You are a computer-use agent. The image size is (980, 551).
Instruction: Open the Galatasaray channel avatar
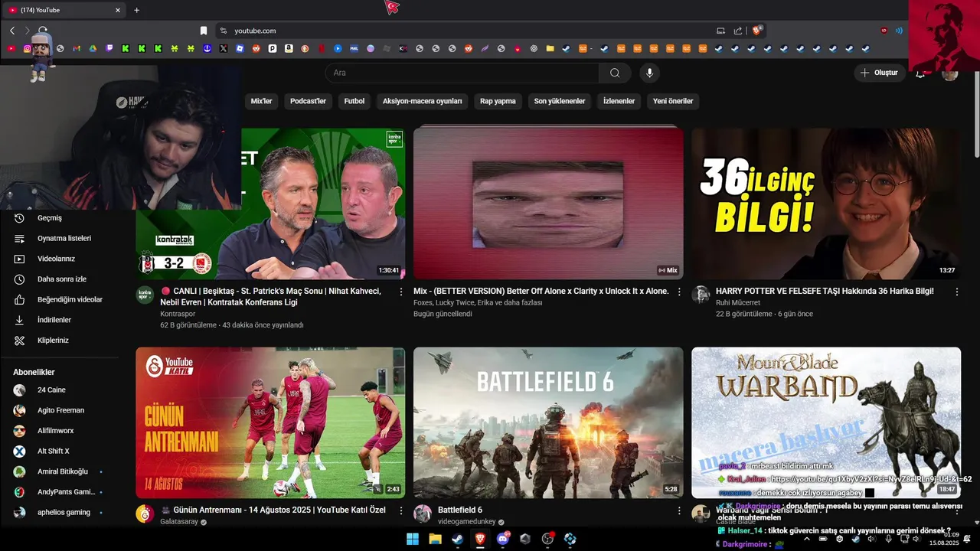tap(145, 514)
